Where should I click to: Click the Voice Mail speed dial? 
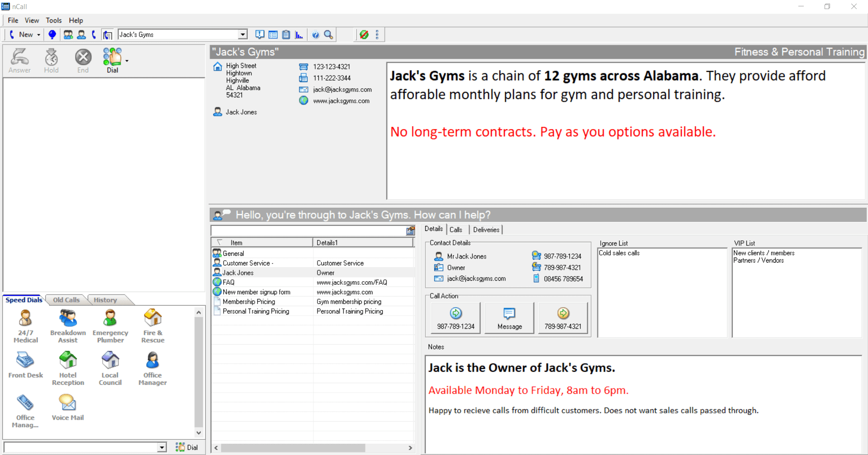68,407
